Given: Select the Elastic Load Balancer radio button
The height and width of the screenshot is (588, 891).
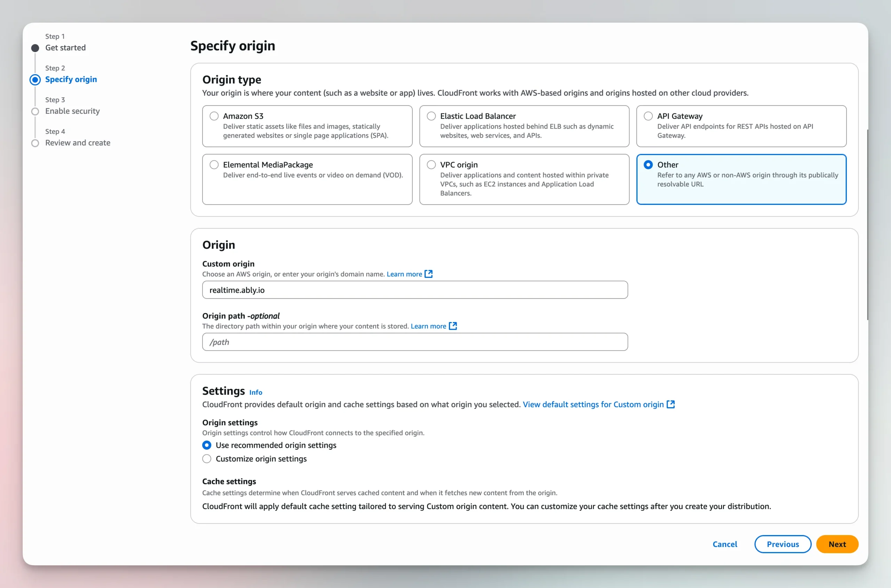Looking at the screenshot, I should coord(431,116).
